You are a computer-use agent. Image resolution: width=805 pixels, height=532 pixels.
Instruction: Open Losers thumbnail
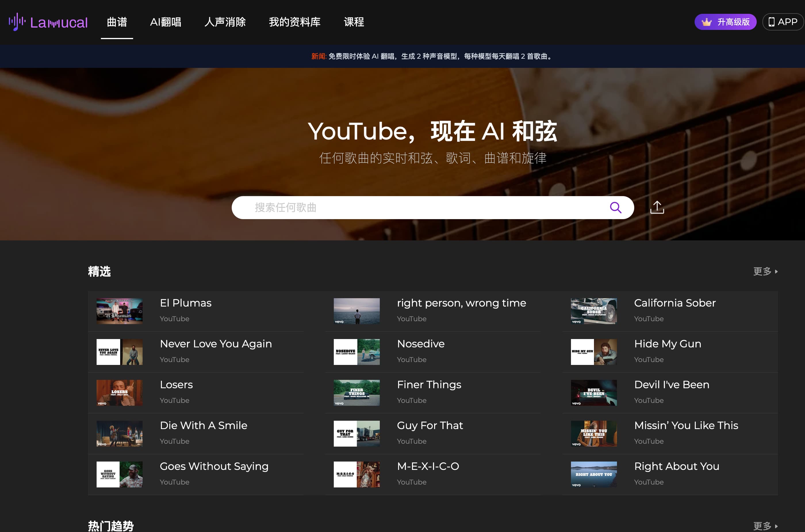[x=119, y=393]
